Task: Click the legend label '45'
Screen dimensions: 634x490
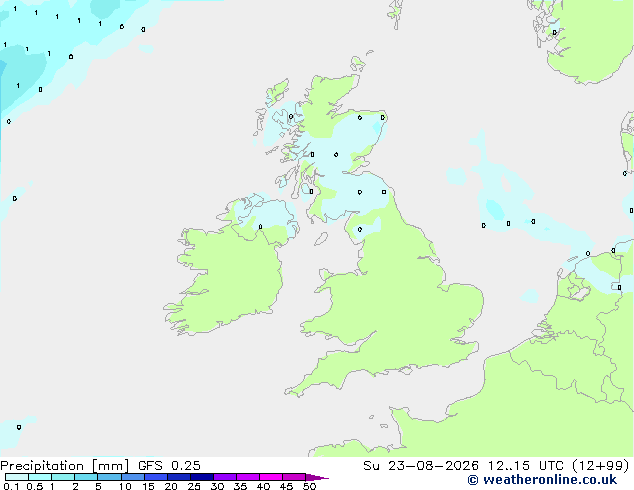Action: point(286,486)
